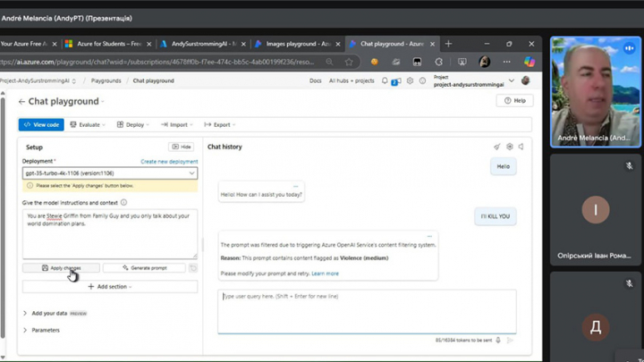
Task: Click the back arrow beside Chat playground title
Action: click(x=21, y=101)
